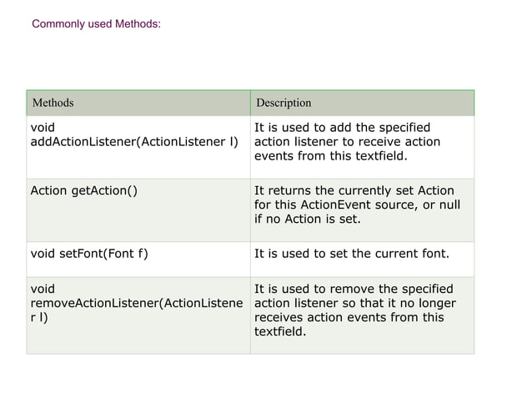Viewport: 532px width, 399px height.
Task: Click 'void' above addActionListener
Action: (43, 127)
